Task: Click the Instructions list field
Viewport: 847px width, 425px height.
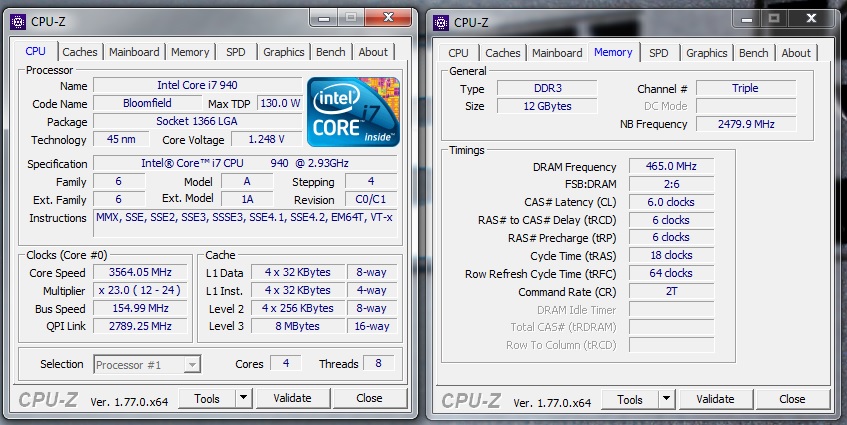Action: tap(245, 224)
